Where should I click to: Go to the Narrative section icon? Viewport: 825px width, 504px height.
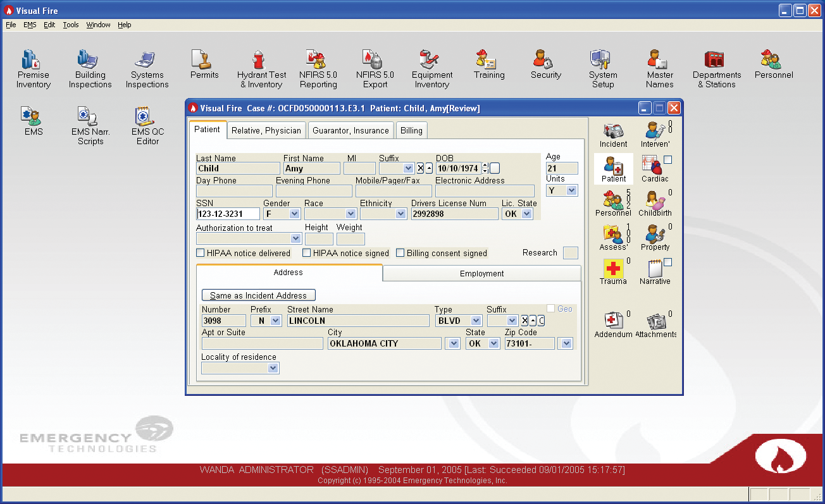tap(654, 271)
